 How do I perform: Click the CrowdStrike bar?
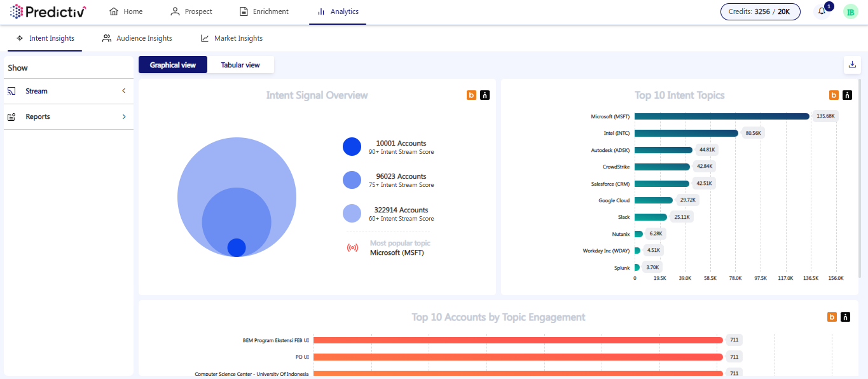click(x=662, y=167)
